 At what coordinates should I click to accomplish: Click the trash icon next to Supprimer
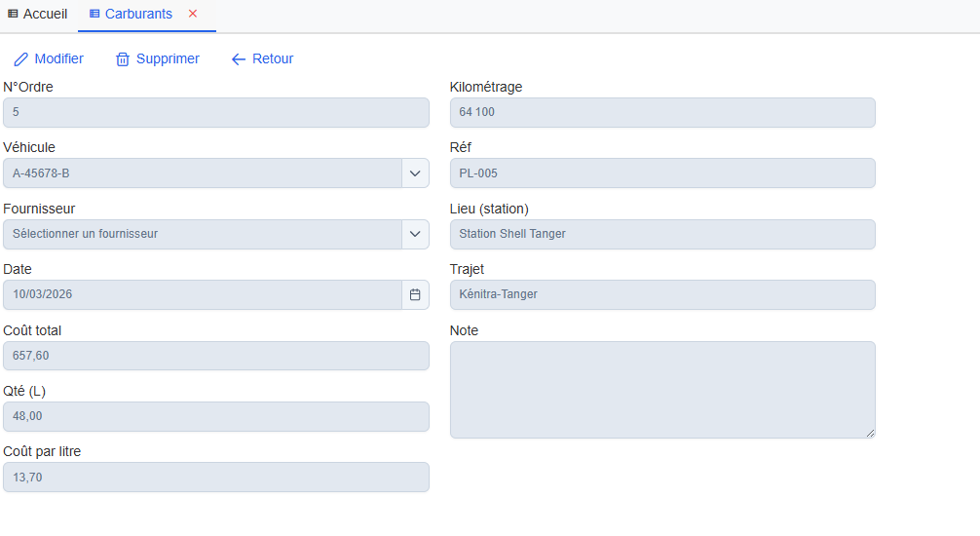click(123, 59)
